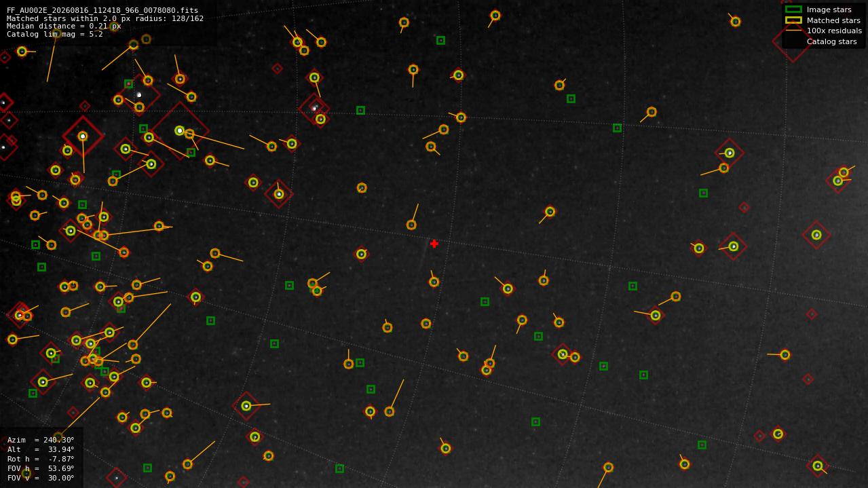Click the FOV h value readout
This screenshot has height=488, width=868.
pos(41,468)
